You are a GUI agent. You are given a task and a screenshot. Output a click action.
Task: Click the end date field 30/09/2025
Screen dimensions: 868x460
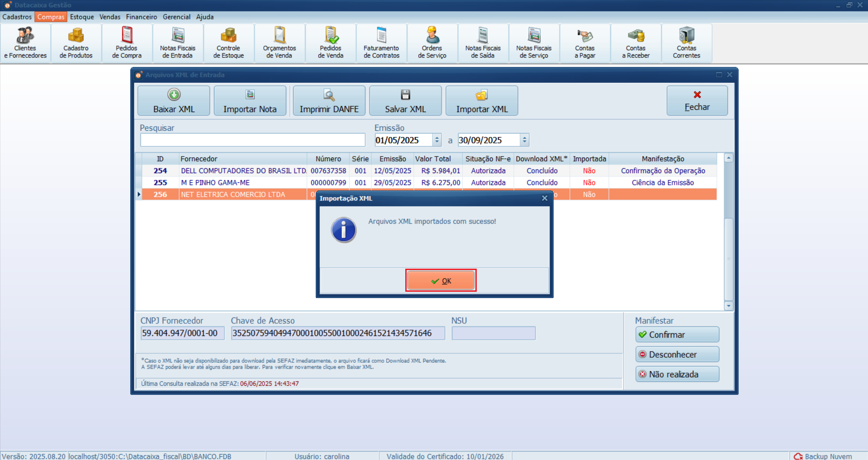coord(489,140)
